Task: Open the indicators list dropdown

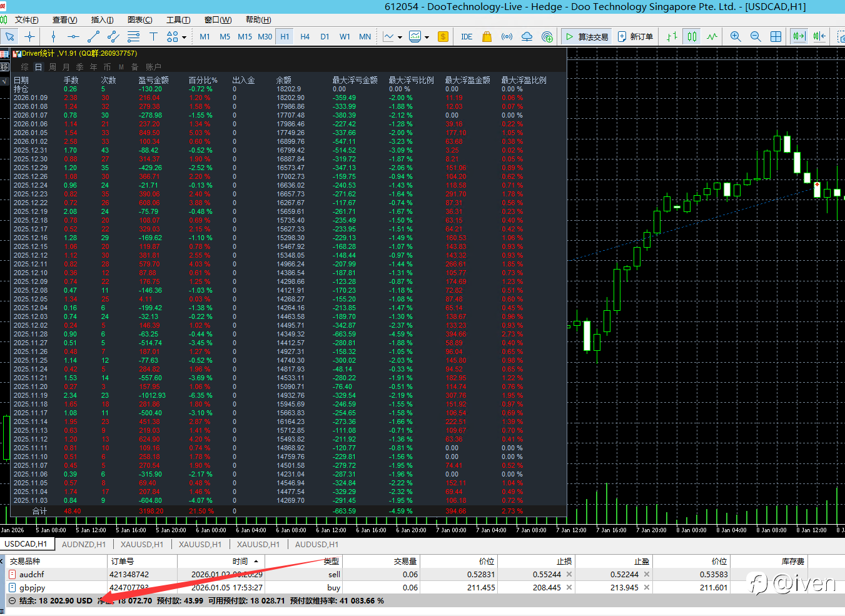Action: pyautogui.click(x=418, y=36)
